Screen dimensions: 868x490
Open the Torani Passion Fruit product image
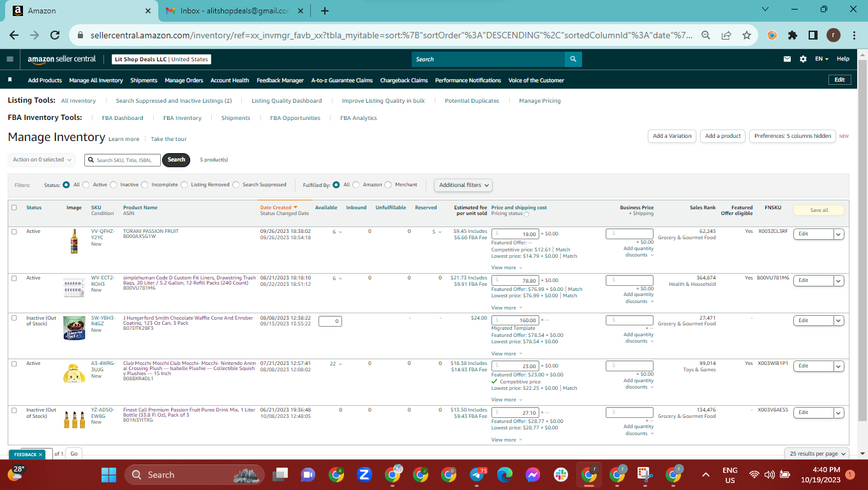point(74,241)
